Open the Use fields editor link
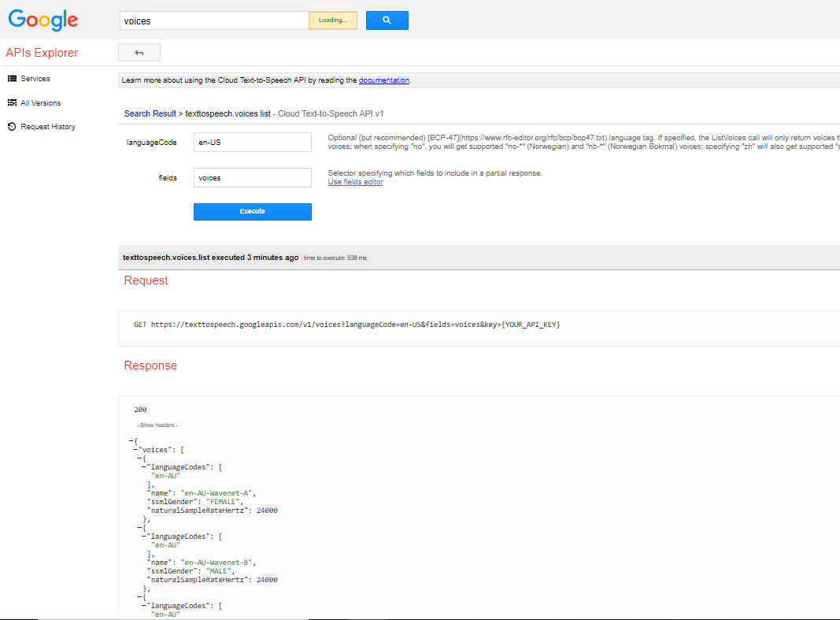The image size is (840, 620). [x=355, y=182]
